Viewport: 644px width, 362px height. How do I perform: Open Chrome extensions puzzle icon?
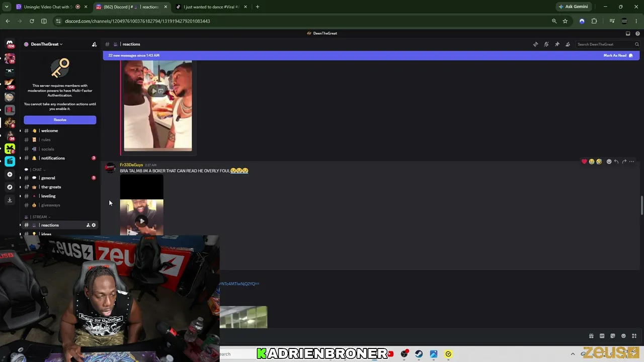(x=594, y=21)
